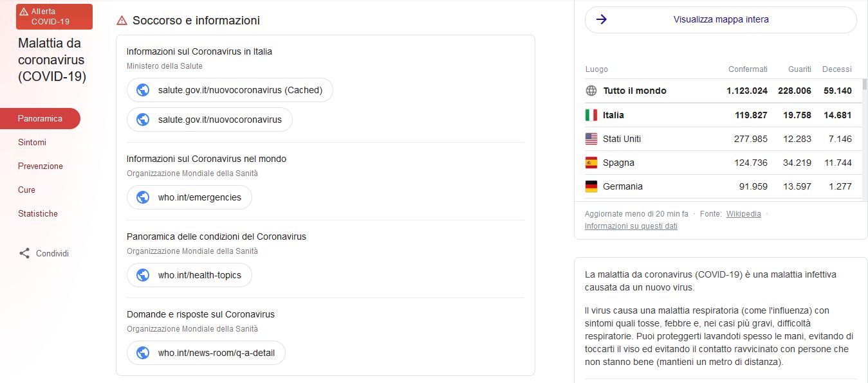Click the Italian flag icon

[591, 115]
